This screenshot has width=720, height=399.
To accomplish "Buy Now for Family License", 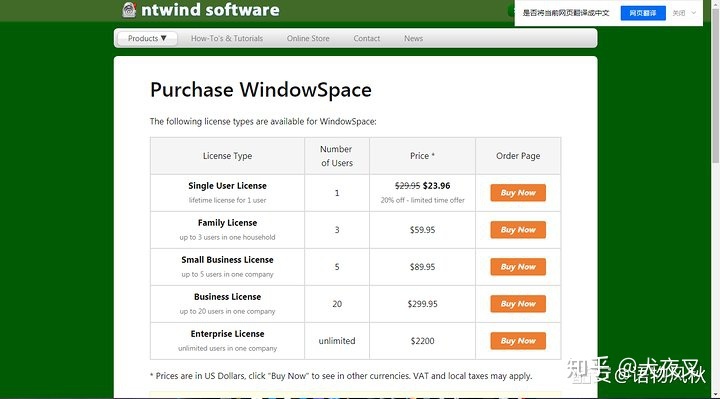I will tap(518, 230).
